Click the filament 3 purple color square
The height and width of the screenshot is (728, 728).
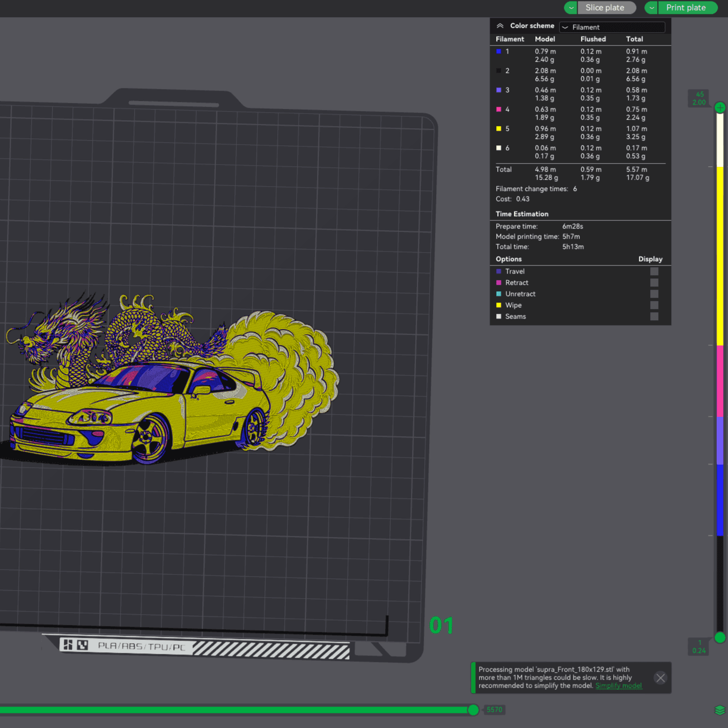(x=498, y=90)
